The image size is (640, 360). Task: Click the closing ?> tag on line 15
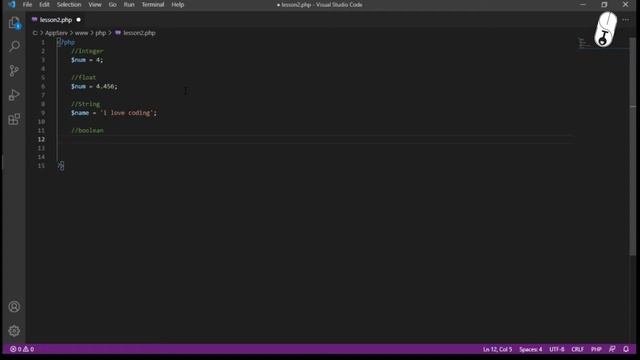(x=61, y=166)
